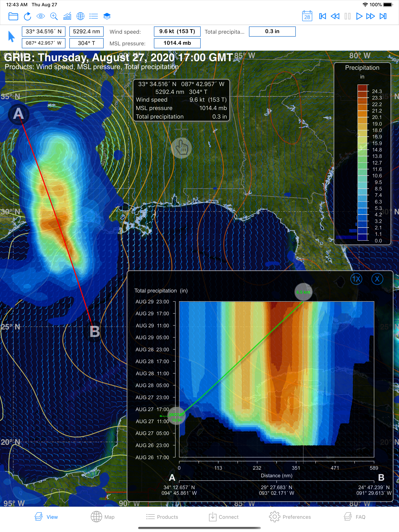
Task: Tap the Wi-Fi status icon
Action: [x=365, y=4]
